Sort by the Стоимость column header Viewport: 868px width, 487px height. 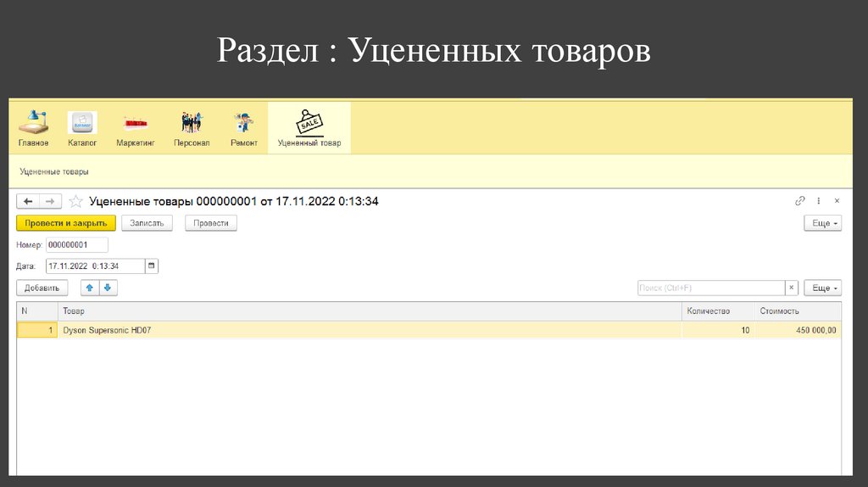[798, 311]
